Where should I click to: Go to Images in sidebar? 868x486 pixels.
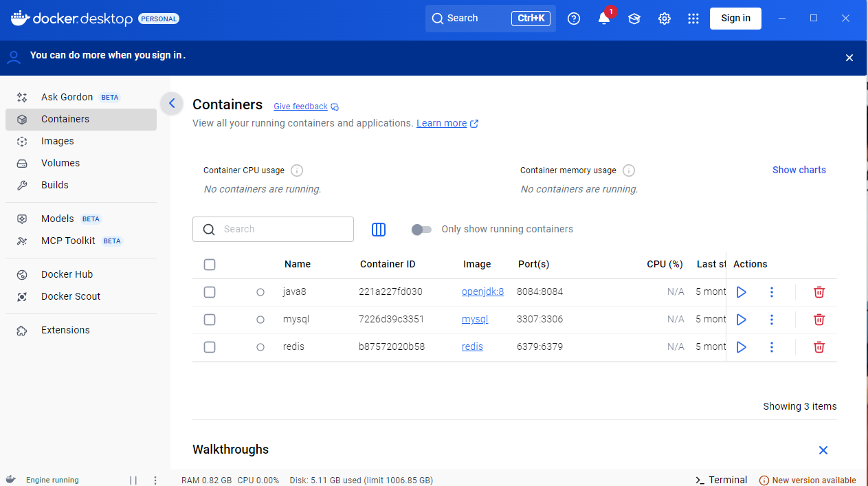[81, 141]
